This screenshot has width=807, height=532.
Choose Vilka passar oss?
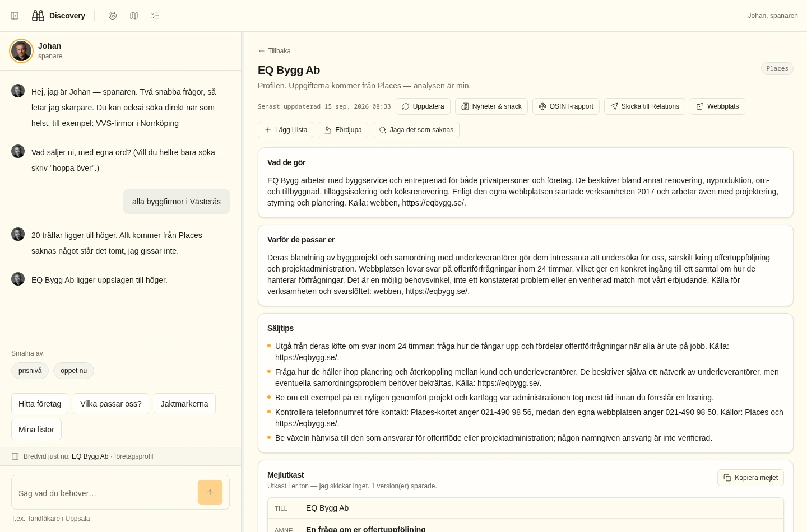coord(111,404)
